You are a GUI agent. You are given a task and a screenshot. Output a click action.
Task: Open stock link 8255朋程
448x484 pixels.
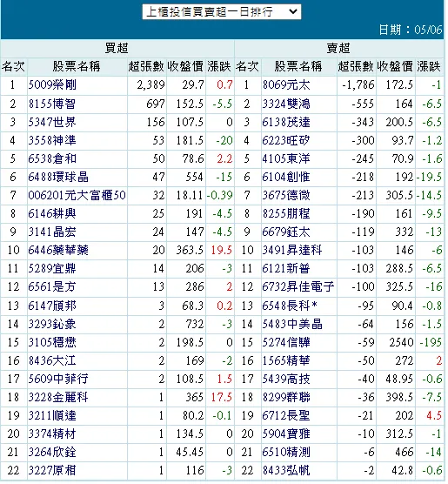click(x=286, y=213)
